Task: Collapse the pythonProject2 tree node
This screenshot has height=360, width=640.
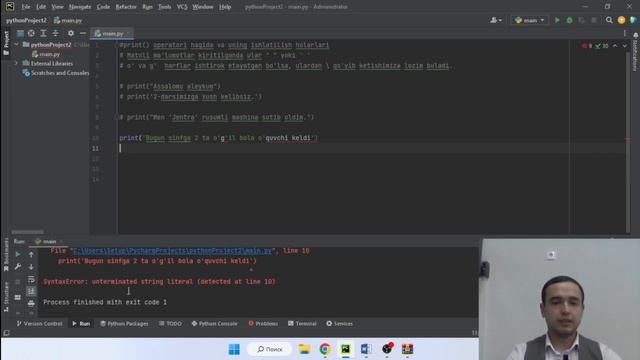Action: [x=16, y=44]
